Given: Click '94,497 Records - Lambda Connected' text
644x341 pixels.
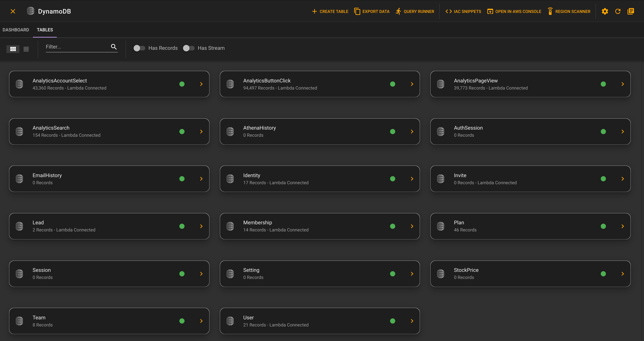Looking at the screenshot, I should (280, 88).
